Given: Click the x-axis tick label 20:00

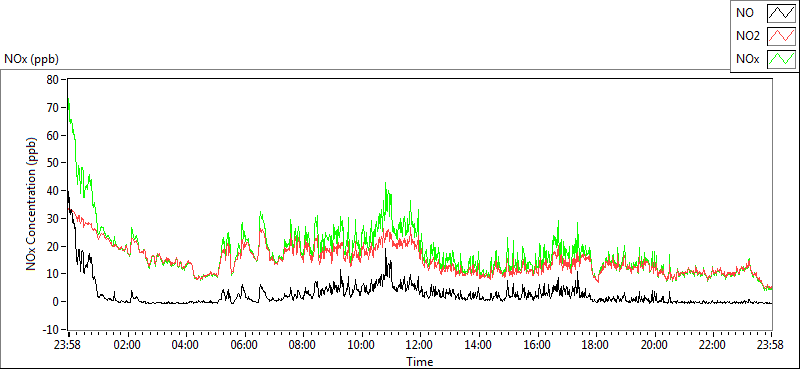Looking at the screenshot, I should [x=655, y=344].
